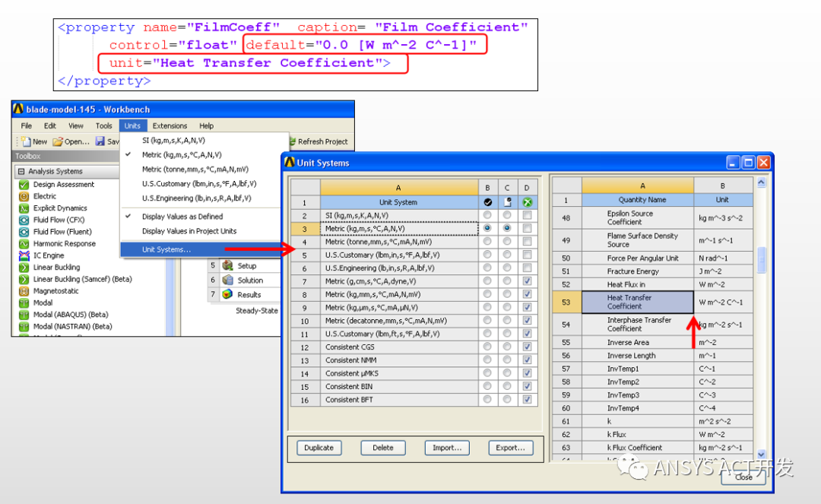
Task: Toggle suppress checkbox for Consistent CGS row
Action: (x=528, y=347)
